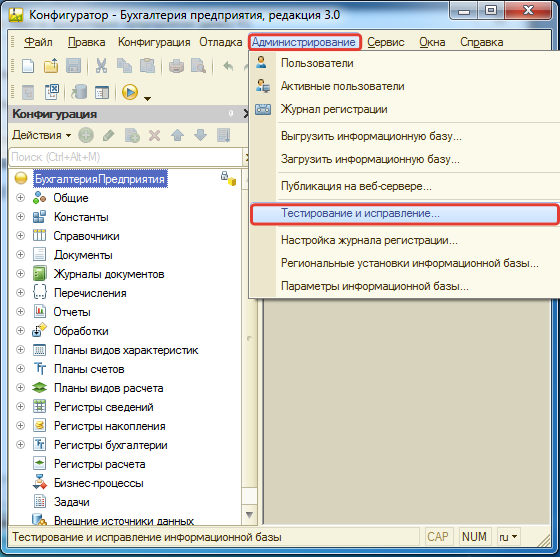Click the red X Delete icon

pyautogui.click(x=154, y=135)
